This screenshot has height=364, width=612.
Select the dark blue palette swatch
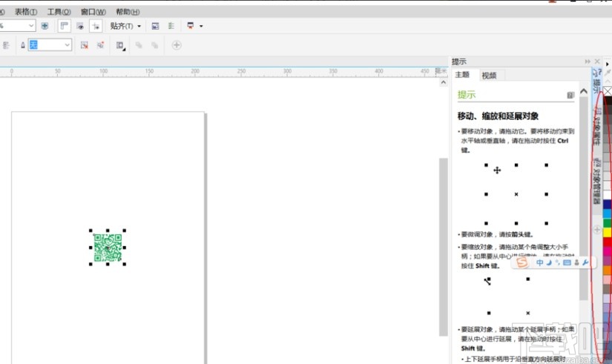[x=608, y=204]
